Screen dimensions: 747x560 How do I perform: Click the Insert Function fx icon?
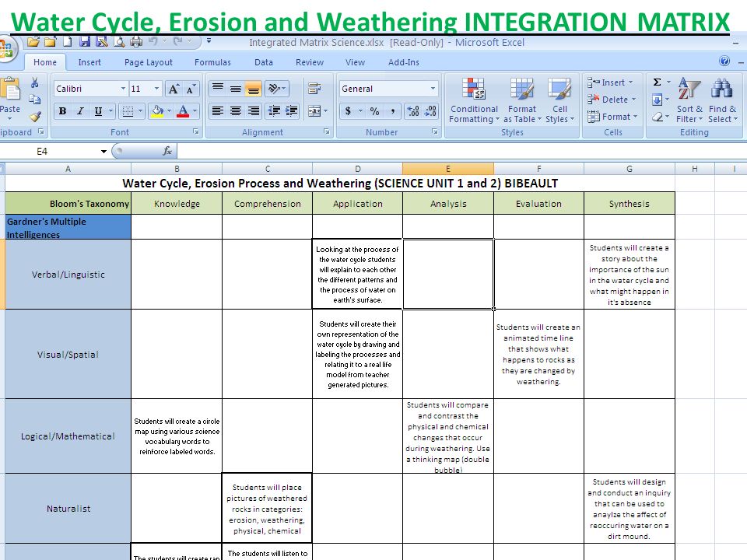click(x=167, y=151)
